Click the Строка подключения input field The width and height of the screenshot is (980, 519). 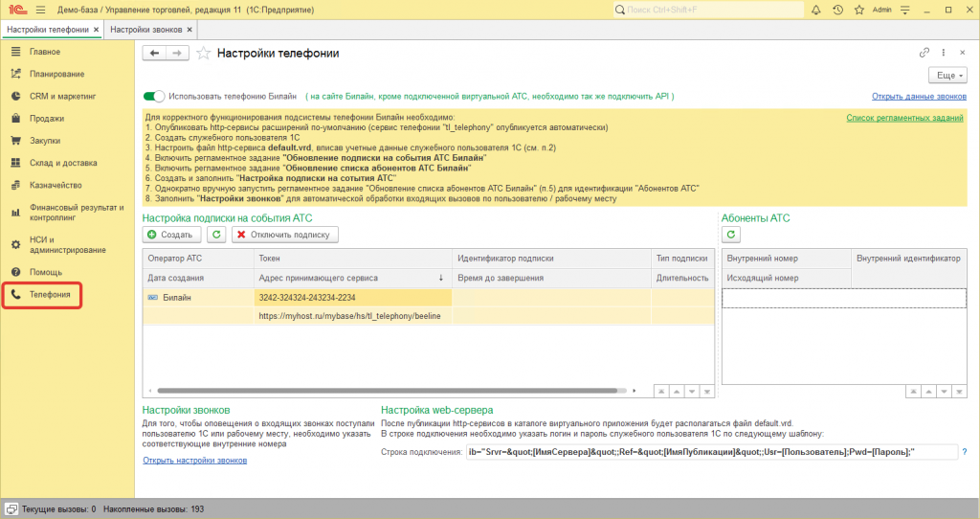pos(710,452)
